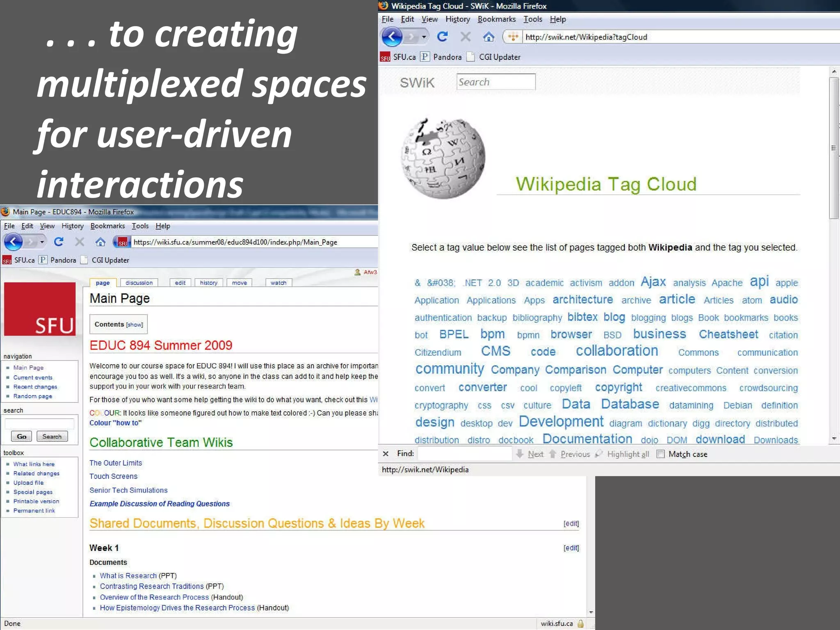This screenshot has width=840, height=630.
Task: Click the move tab
Action: [x=240, y=283]
